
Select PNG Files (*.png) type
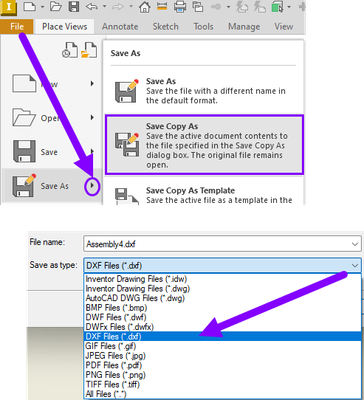223,375
